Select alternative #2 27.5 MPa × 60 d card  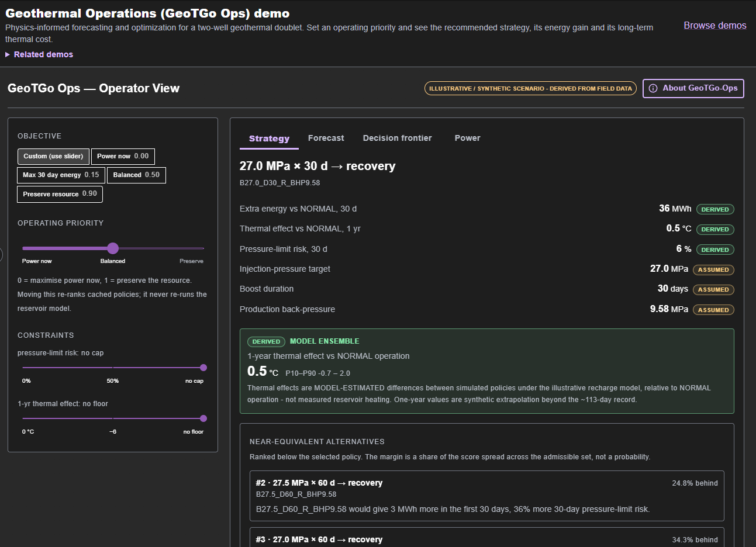point(486,496)
